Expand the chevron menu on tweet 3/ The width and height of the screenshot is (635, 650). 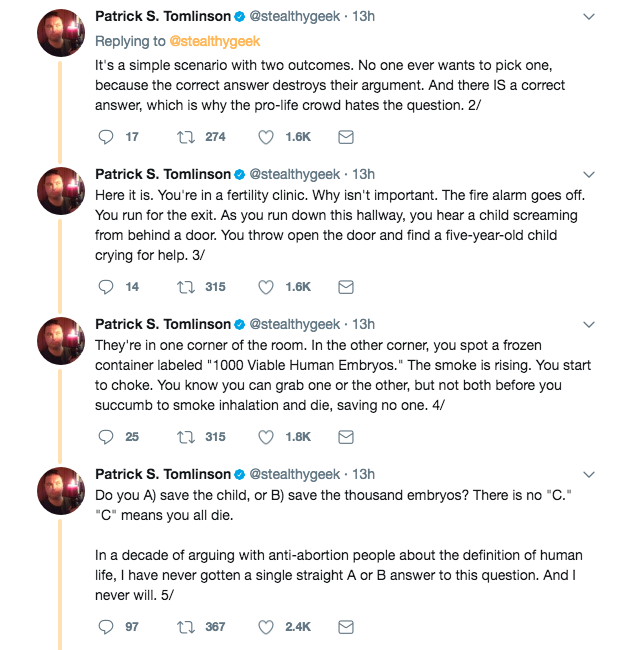[x=588, y=175]
